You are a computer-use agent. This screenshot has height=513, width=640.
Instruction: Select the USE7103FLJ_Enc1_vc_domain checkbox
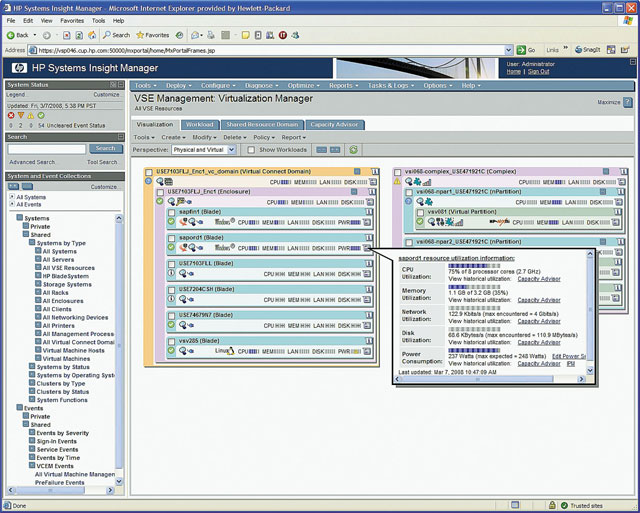(149, 172)
